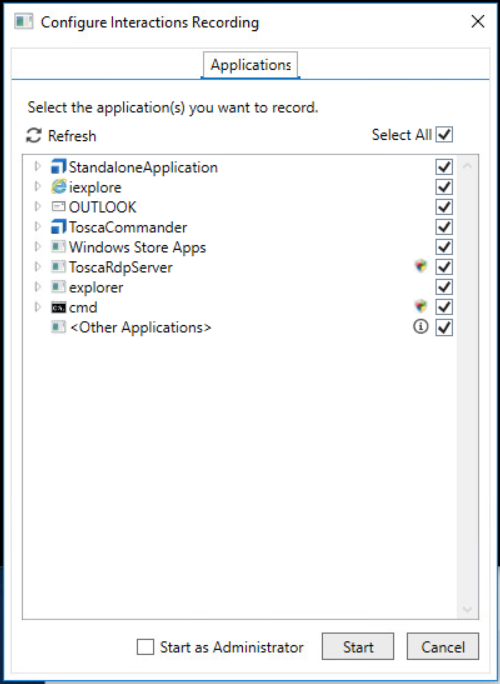The width and height of the screenshot is (500, 684).
Task: Click the info icon beside Other Applications
Action: 421,326
